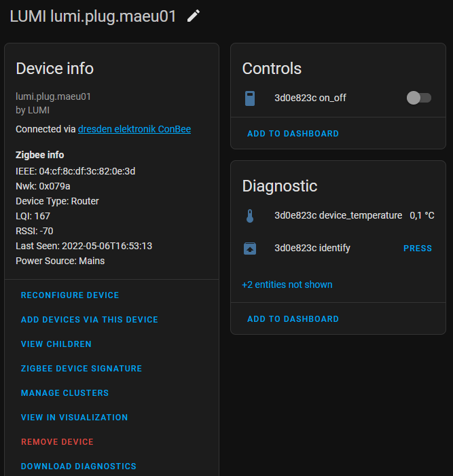Add Controls card to dashboard

[293, 134]
